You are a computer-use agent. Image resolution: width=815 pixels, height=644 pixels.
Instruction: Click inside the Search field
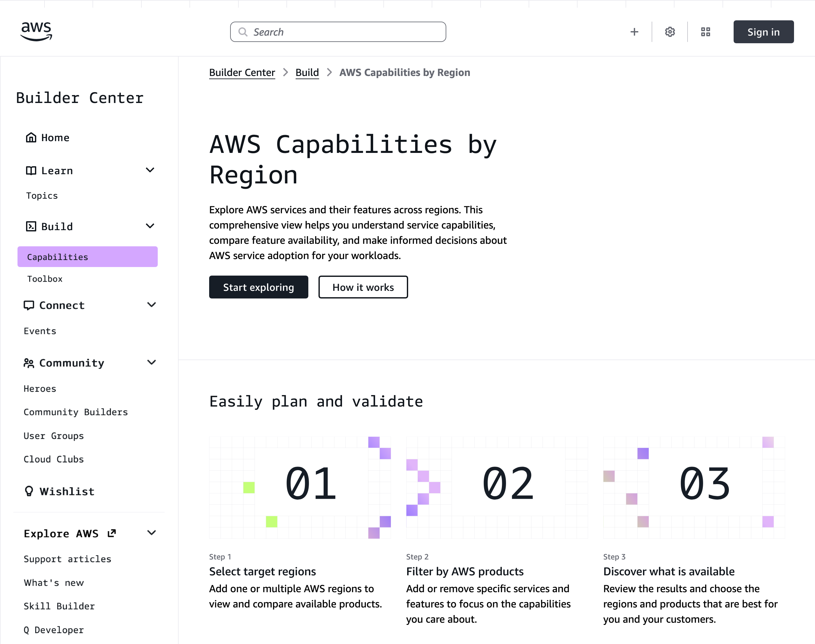pos(338,32)
